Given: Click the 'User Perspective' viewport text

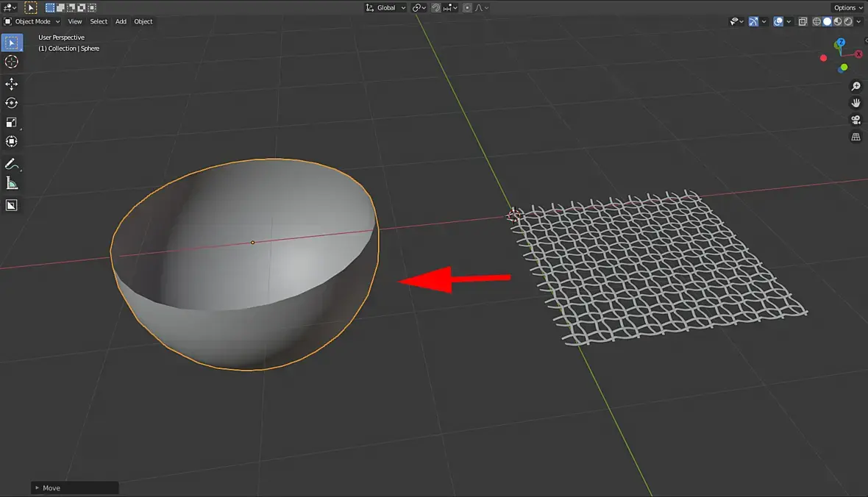Looking at the screenshot, I should [62, 37].
